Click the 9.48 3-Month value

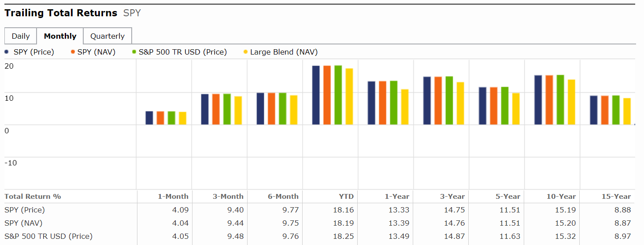coord(236,236)
